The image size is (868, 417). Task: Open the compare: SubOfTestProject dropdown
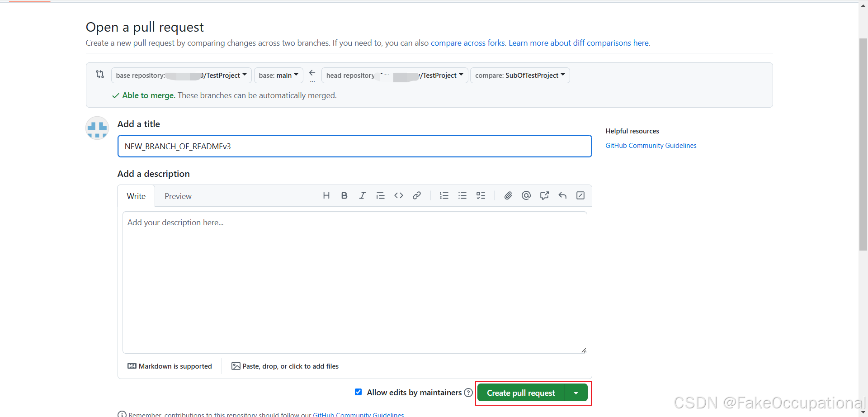520,75
